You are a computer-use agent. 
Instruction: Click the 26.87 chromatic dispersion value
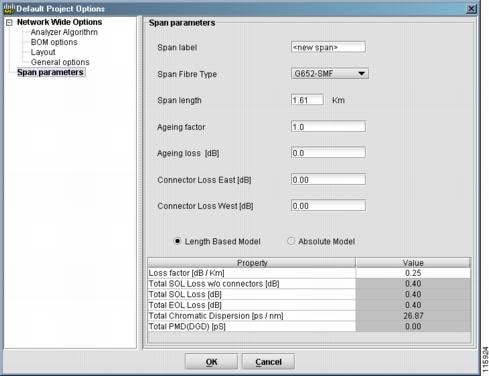pos(413,316)
